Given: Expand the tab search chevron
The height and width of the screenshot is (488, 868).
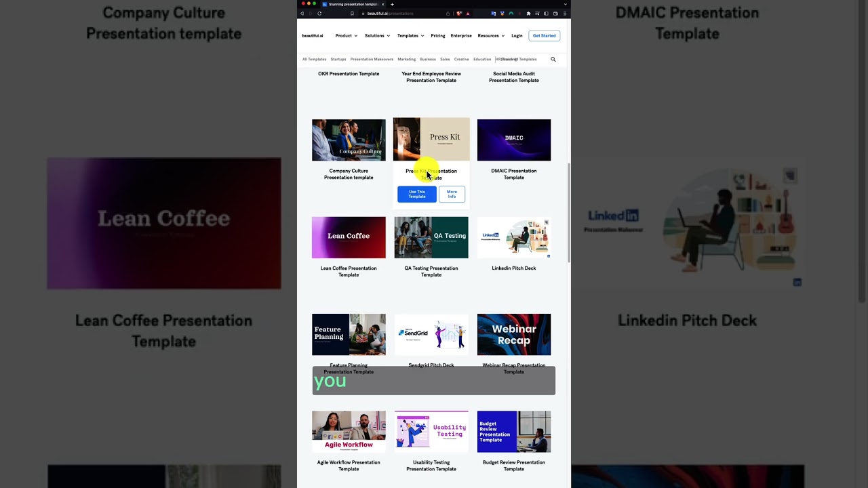Looking at the screenshot, I should [566, 4].
